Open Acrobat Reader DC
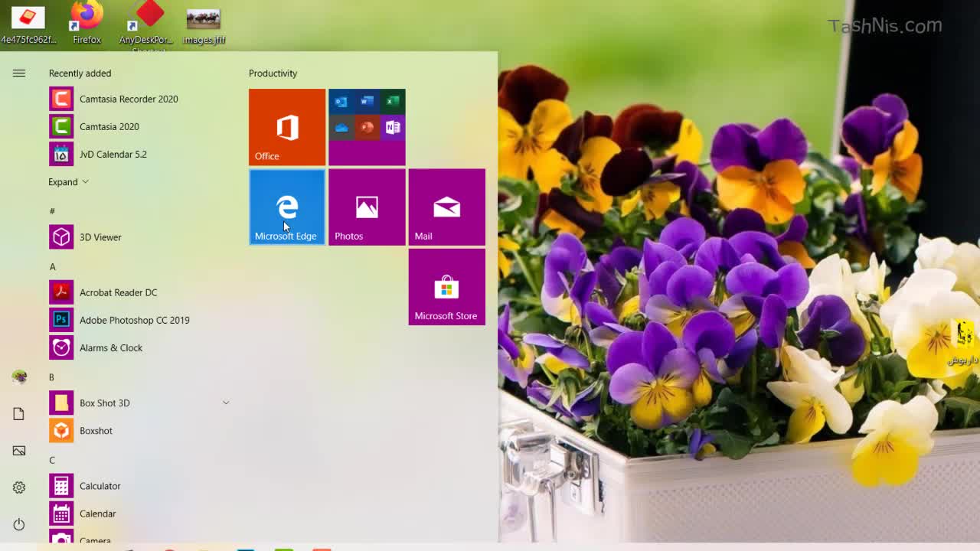Screen dimensions: 980x551 point(118,292)
